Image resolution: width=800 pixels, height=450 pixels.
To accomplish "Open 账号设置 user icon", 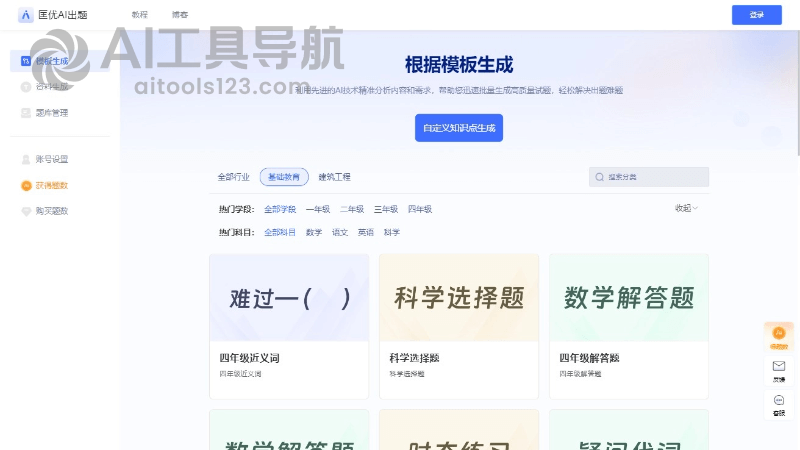I will click(26, 159).
